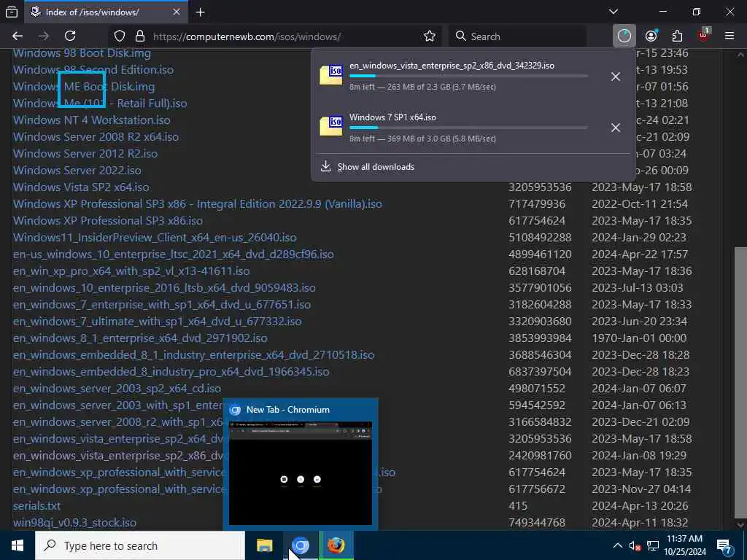Open notification center icon

click(x=724, y=545)
